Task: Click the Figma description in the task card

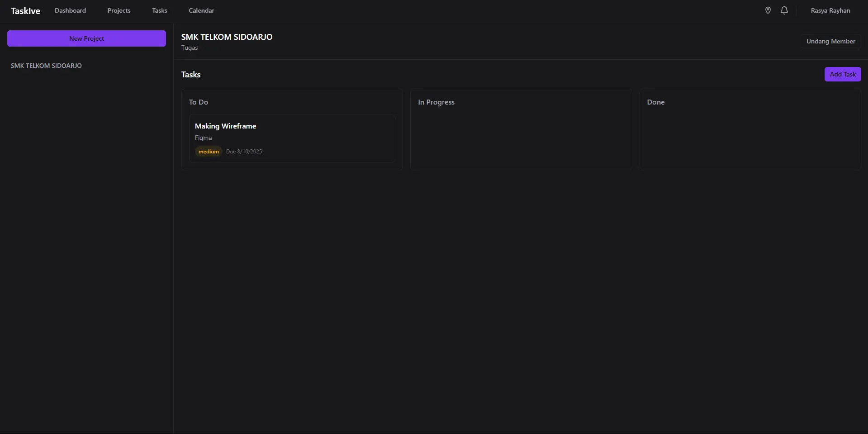Action: coord(203,138)
